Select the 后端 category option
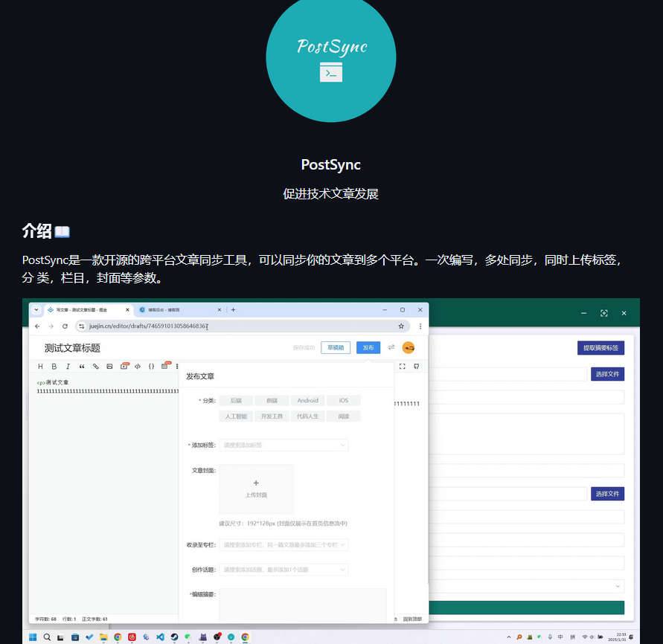 (236, 401)
